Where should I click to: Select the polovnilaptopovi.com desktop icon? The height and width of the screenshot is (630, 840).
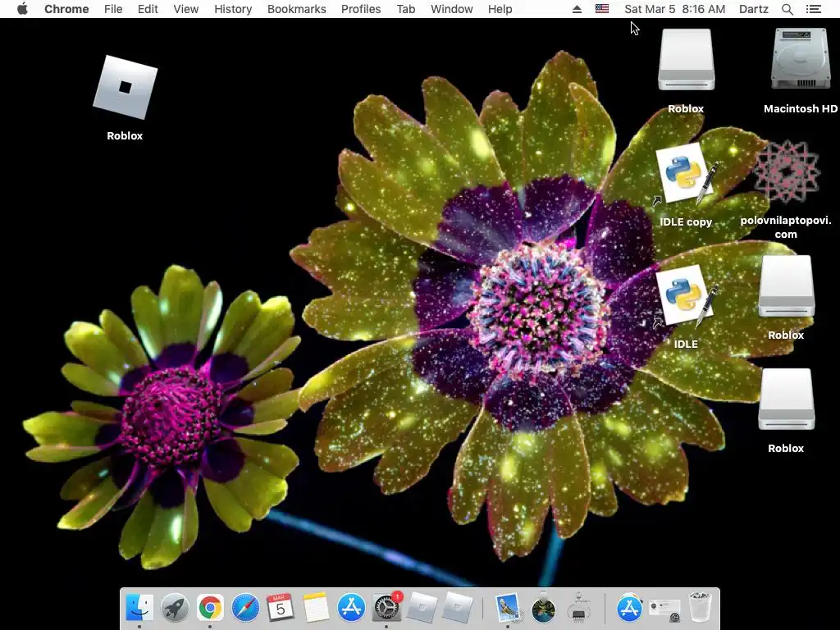[x=786, y=172]
